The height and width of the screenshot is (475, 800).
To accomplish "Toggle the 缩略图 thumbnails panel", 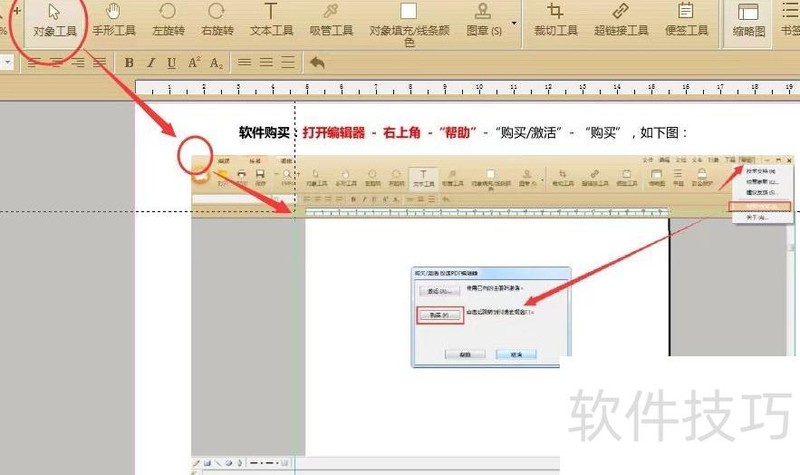I will pos(748,22).
